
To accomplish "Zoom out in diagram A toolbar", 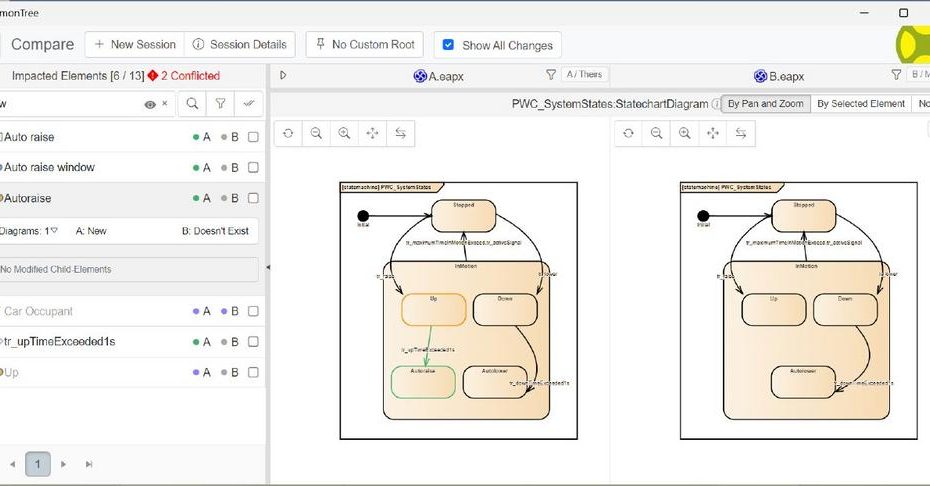I will (316, 134).
